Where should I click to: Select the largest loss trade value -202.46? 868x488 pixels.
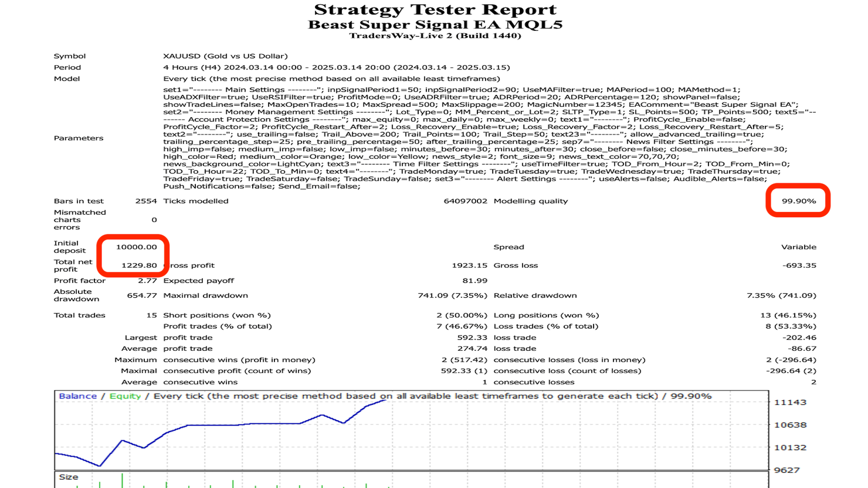pos(799,337)
